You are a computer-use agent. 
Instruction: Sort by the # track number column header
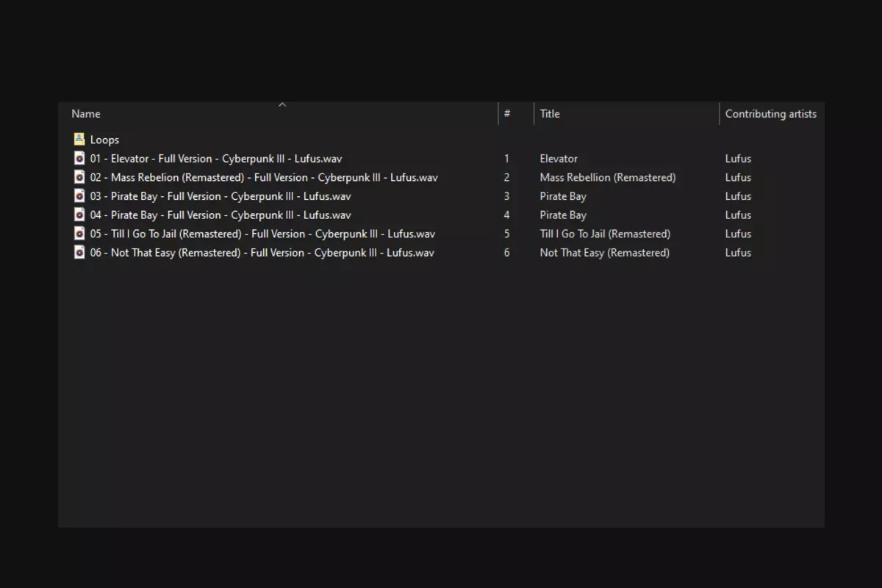pos(507,114)
